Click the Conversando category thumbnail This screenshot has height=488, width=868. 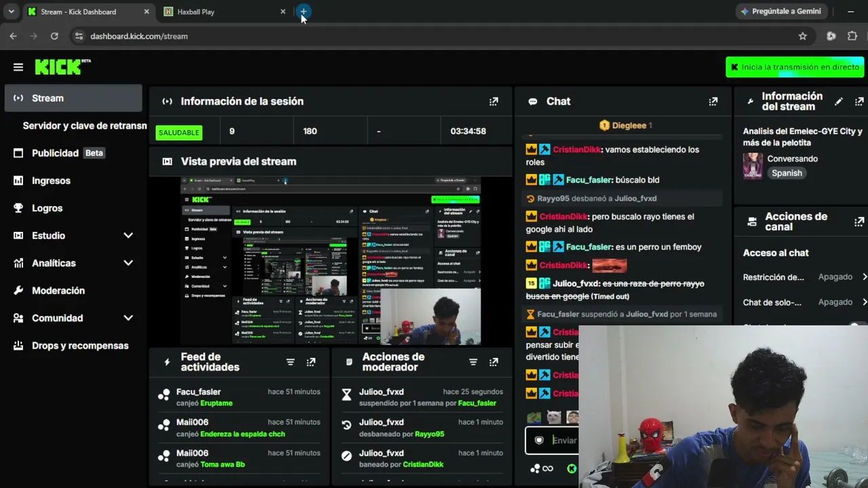753,165
